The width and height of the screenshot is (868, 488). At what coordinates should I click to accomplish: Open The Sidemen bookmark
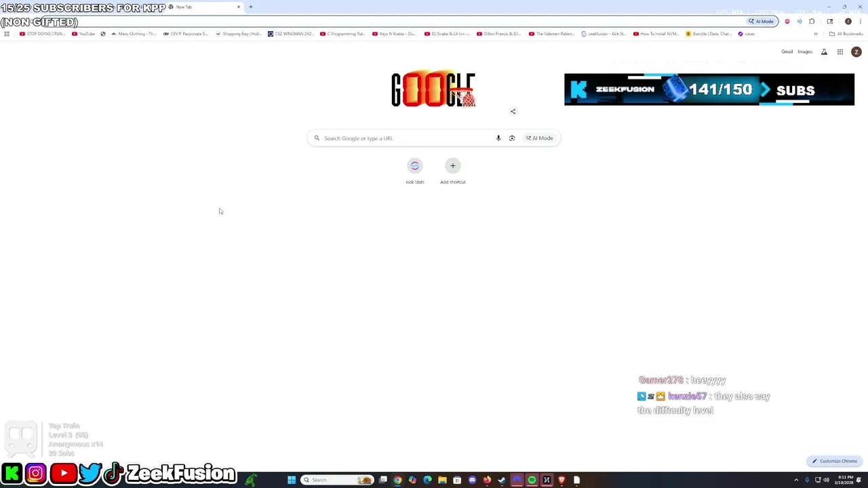(x=551, y=34)
